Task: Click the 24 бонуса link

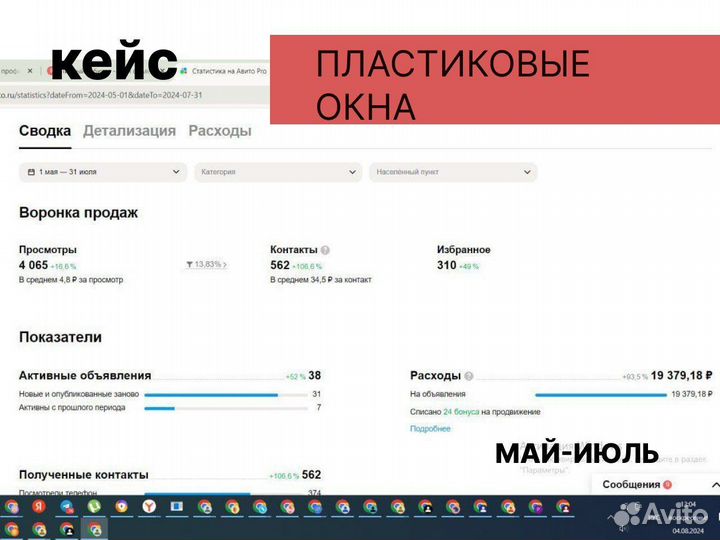Action: tap(461, 412)
